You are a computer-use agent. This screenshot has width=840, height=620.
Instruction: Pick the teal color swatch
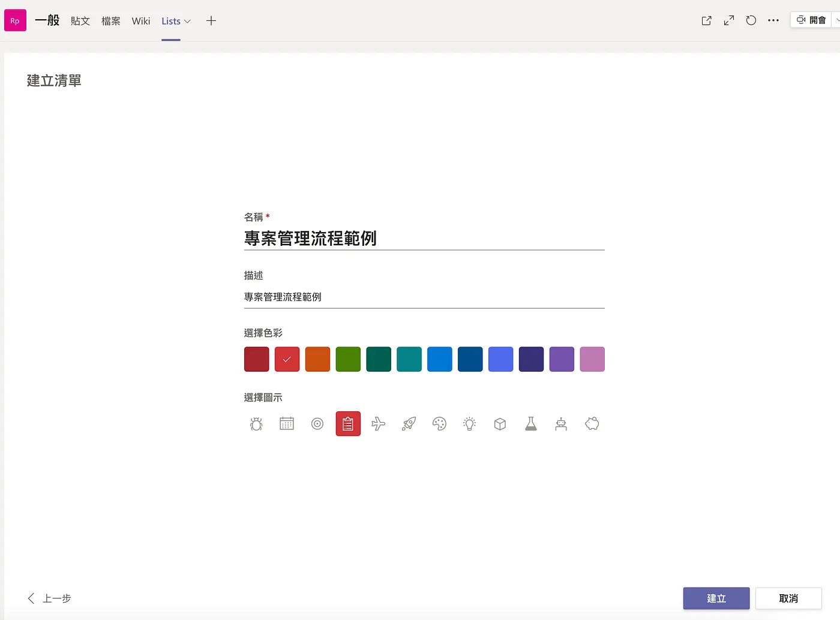point(409,359)
